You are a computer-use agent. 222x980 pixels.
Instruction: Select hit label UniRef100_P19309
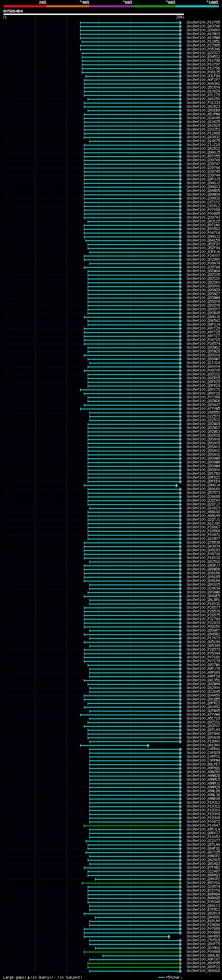click(203, 814)
